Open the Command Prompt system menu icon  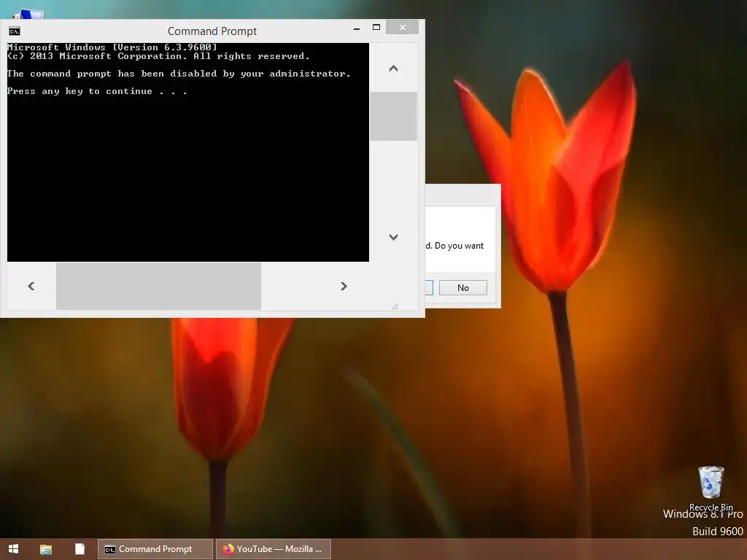click(15, 31)
